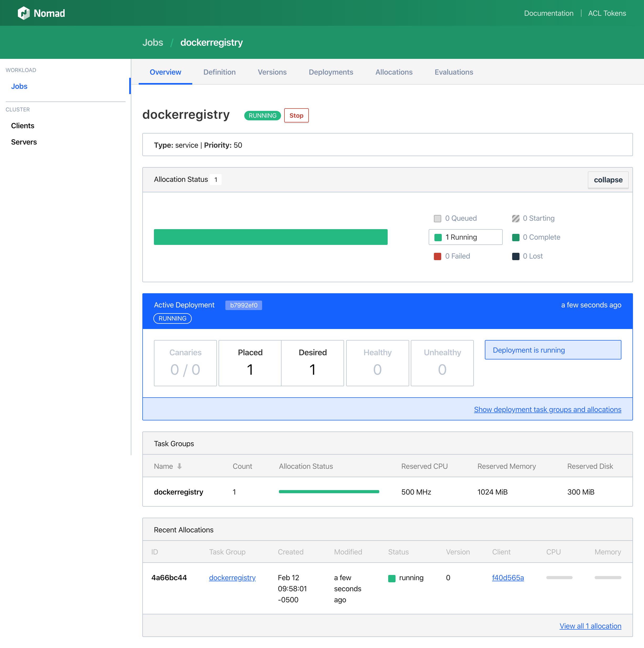The height and width of the screenshot is (648, 644).
Task: Click the Nomad logo icon
Action: [x=24, y=13]
